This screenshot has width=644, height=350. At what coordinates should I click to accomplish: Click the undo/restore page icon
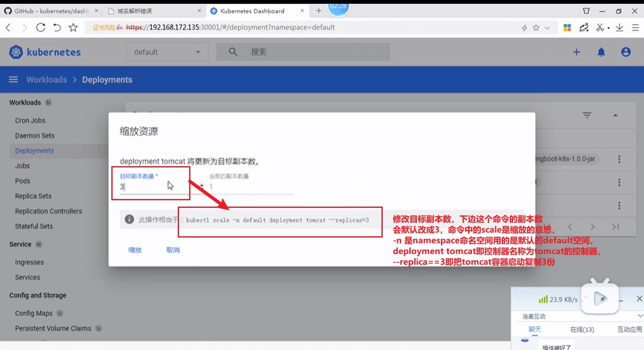click(x=57, y=28)
